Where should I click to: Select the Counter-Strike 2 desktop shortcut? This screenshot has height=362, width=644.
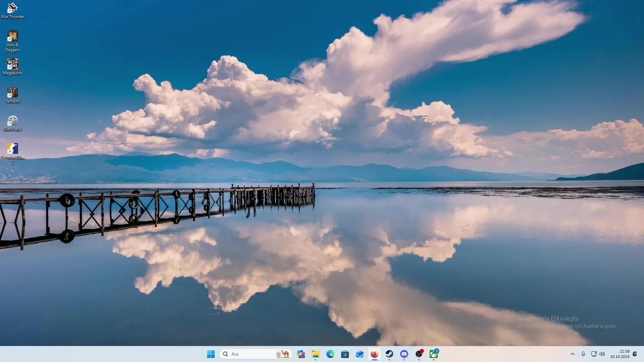13,153
